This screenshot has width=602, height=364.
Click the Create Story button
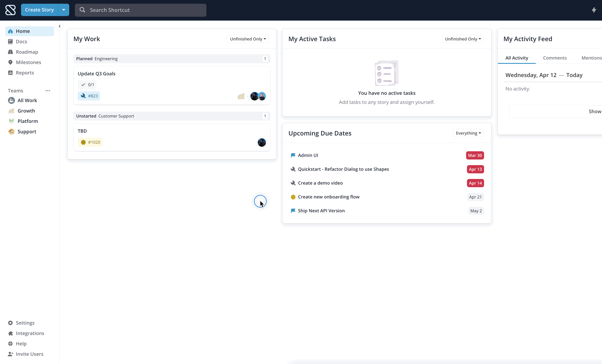point(40,10)
